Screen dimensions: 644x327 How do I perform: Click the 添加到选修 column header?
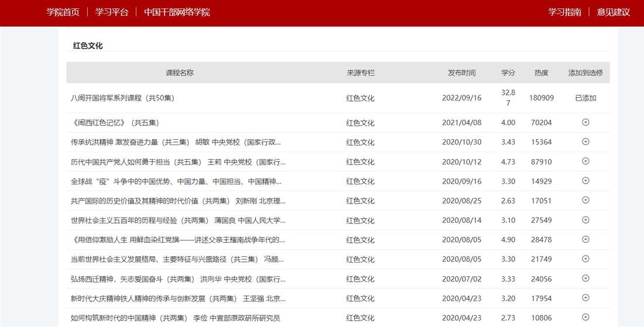point(585,73)
